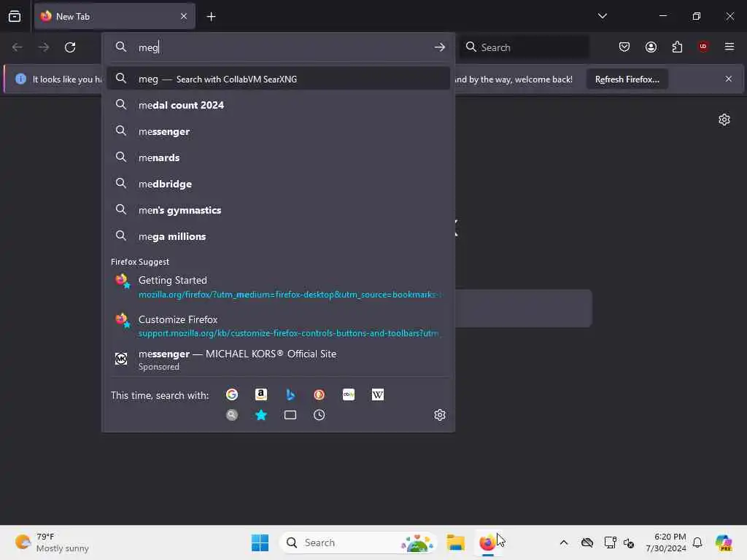747x560 pixels.
Task: Search this time with eBay
Action: [x=348, y=394]
